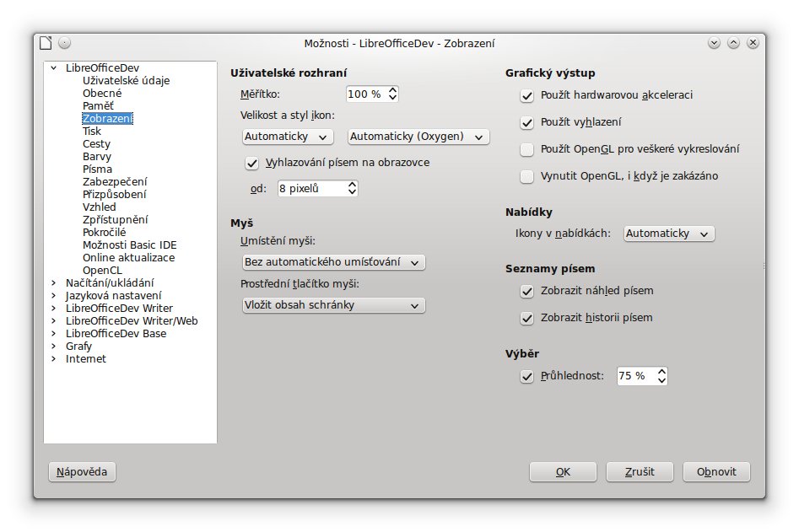Click the Obnovit reset button
The image size is (799, 532).
(716, 472)
